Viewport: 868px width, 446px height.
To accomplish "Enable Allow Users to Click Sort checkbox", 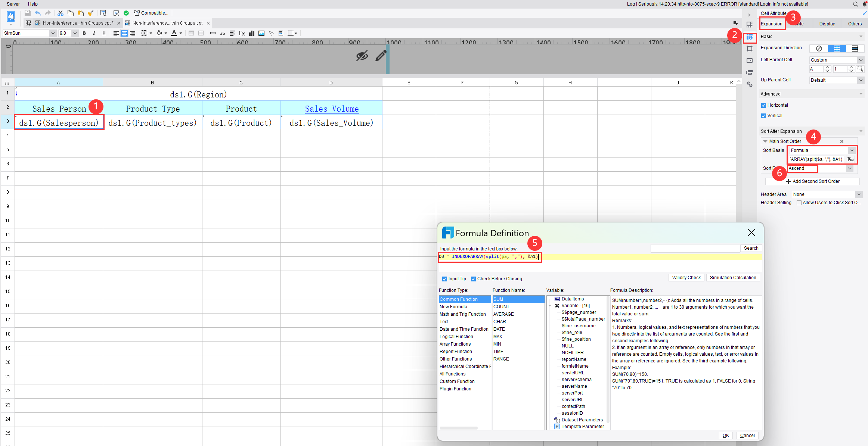I will [799, 203].
